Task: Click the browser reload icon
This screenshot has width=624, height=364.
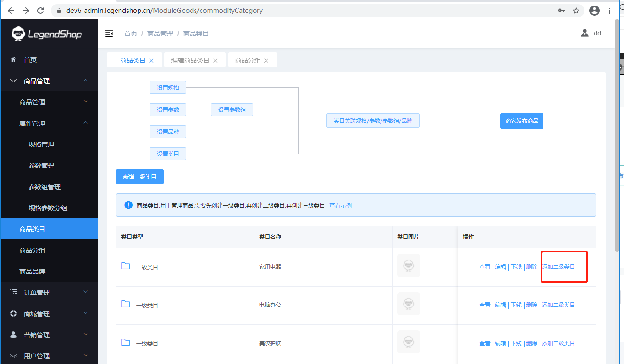Action: tap(40, 10)
